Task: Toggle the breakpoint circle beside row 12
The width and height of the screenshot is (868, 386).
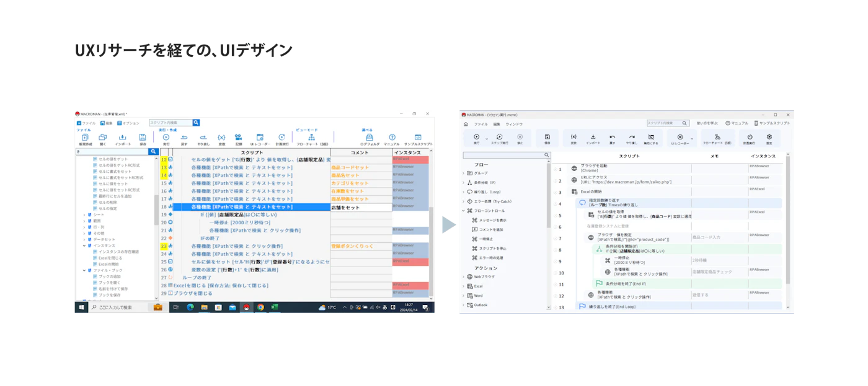Action: [556, 296]
